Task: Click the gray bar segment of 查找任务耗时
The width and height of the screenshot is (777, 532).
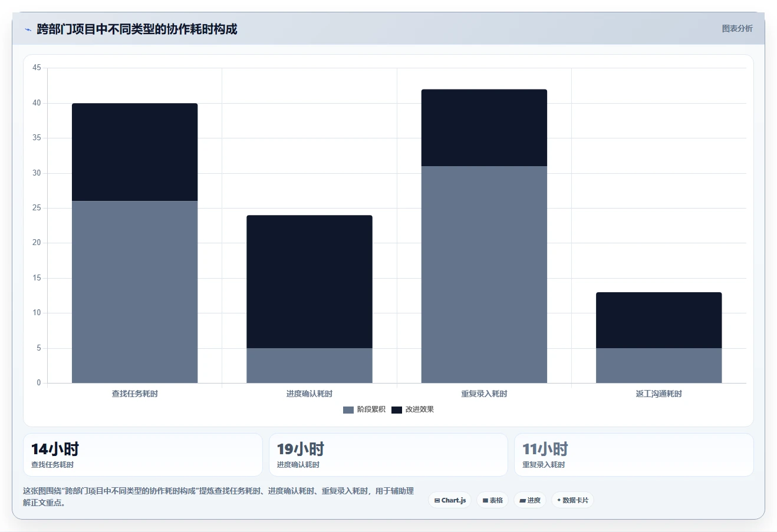Action: tap(134, 292)
